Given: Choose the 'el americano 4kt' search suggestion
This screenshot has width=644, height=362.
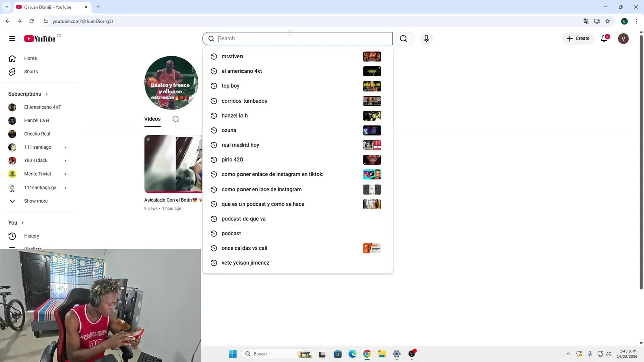Looking at the screenshot, I should 297,71.
